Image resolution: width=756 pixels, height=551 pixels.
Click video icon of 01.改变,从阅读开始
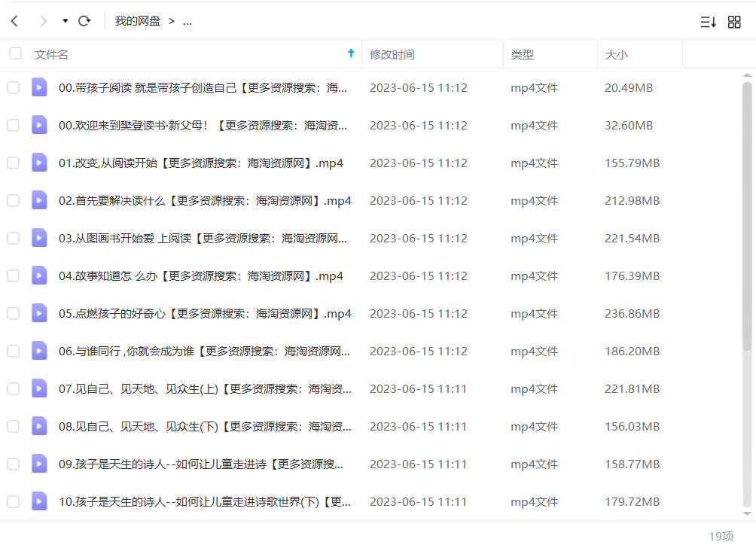(x=39, y=163)
